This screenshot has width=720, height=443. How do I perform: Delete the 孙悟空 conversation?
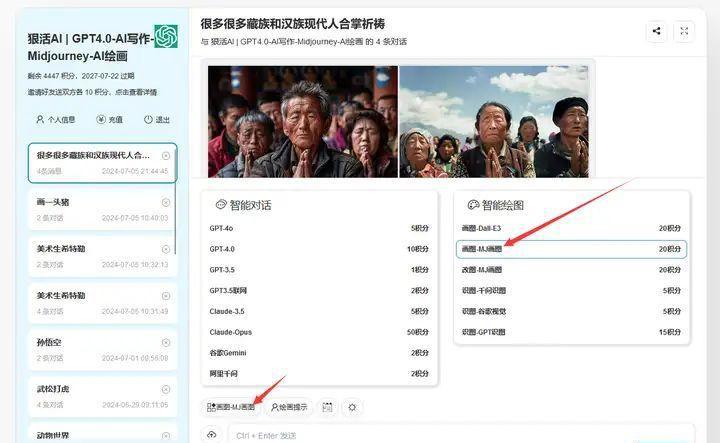click(166, 342)
